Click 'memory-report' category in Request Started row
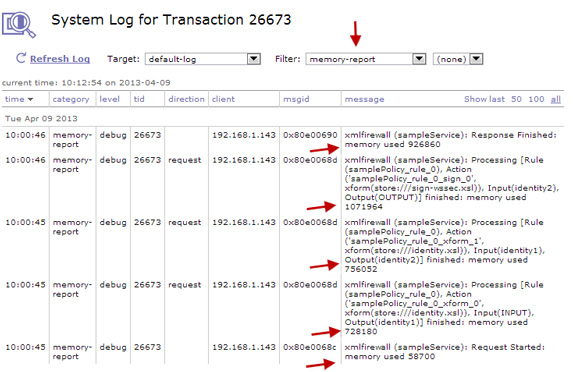 [x=72, y=352]
